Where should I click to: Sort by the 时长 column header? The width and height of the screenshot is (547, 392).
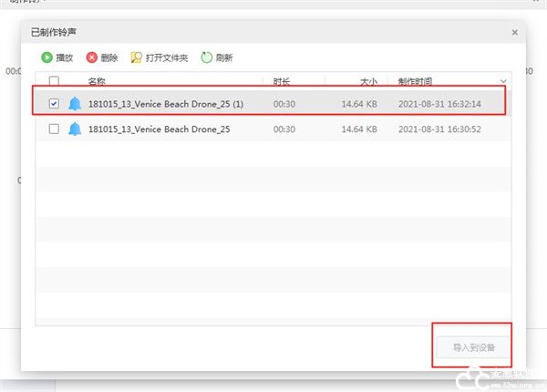click(x=282, y=81)
